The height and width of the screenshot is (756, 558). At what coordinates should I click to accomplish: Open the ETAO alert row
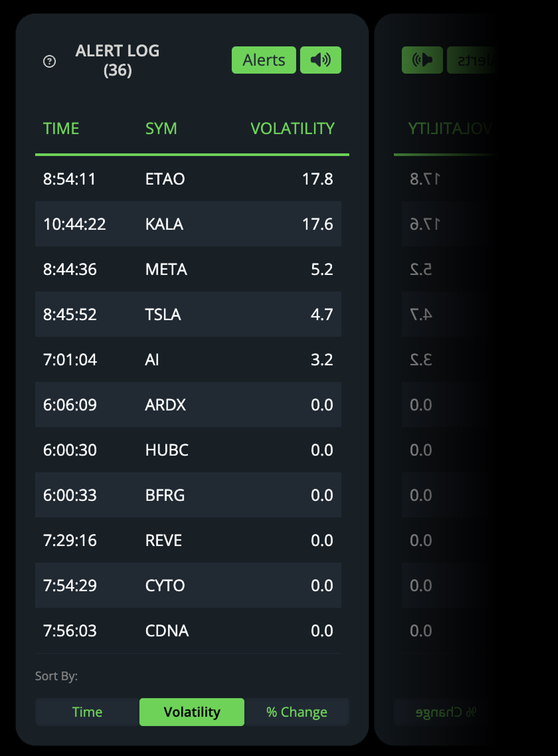pos(188,179)
